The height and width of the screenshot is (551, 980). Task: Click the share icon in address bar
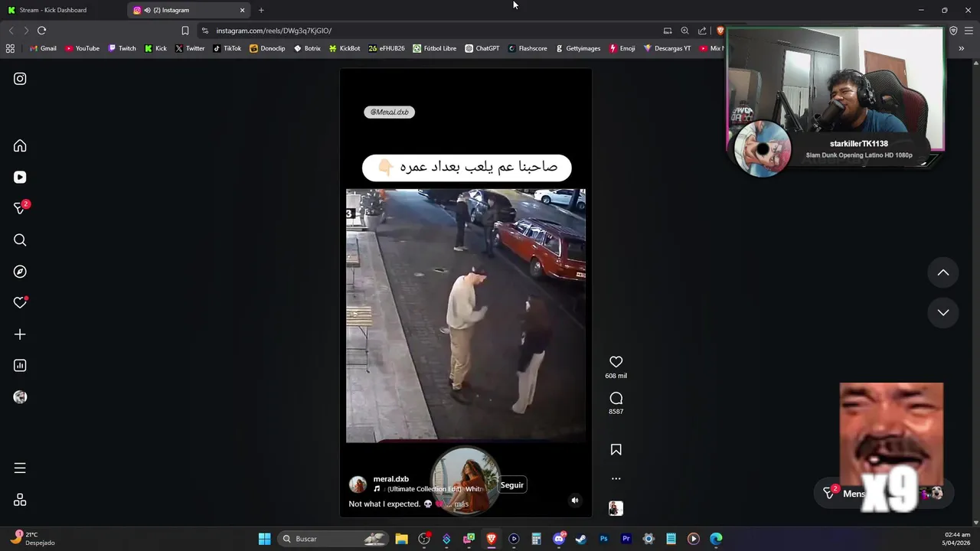[x=702, y=31]
